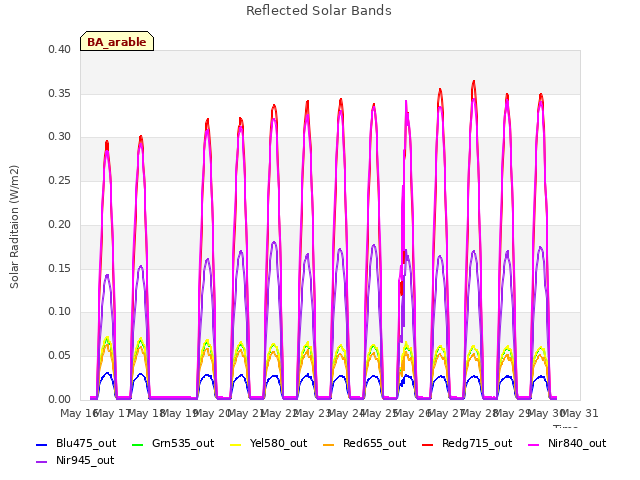
Task: Click the green Grn535_out color swatch
Action: 138,444
